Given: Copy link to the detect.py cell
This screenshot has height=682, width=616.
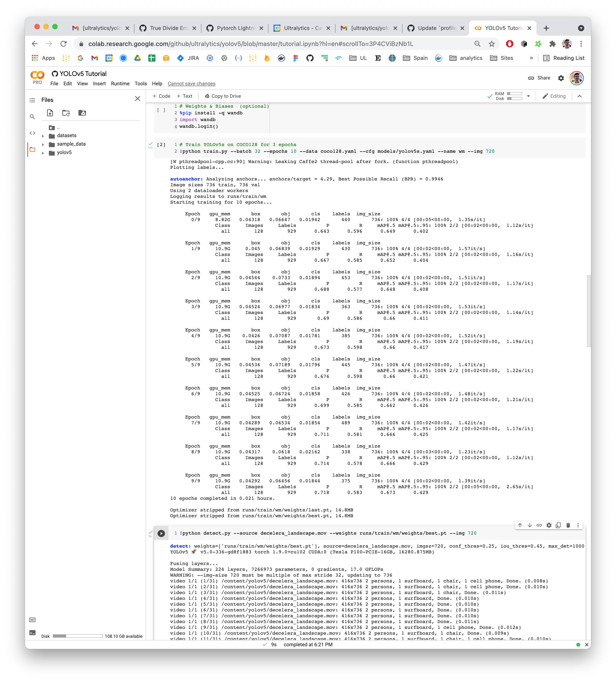Looking at the screenshot, I should (x=539, y=525).
